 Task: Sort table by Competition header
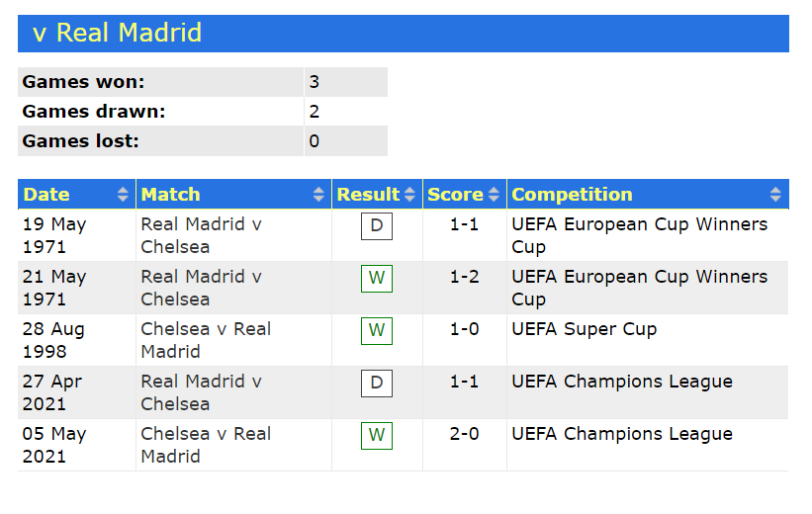[x=572, y=195]
